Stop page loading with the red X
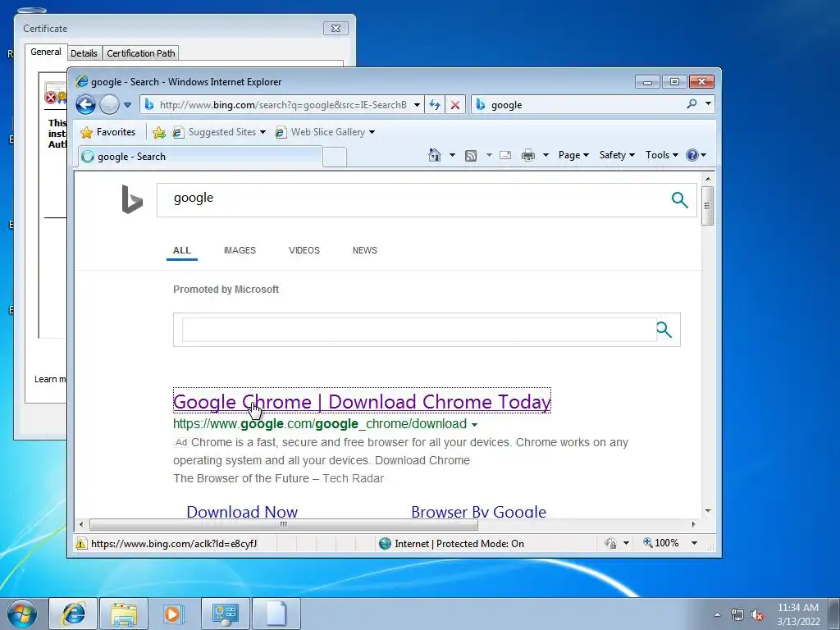This screenshot has width=840, height=630. (x=454, y=104)
